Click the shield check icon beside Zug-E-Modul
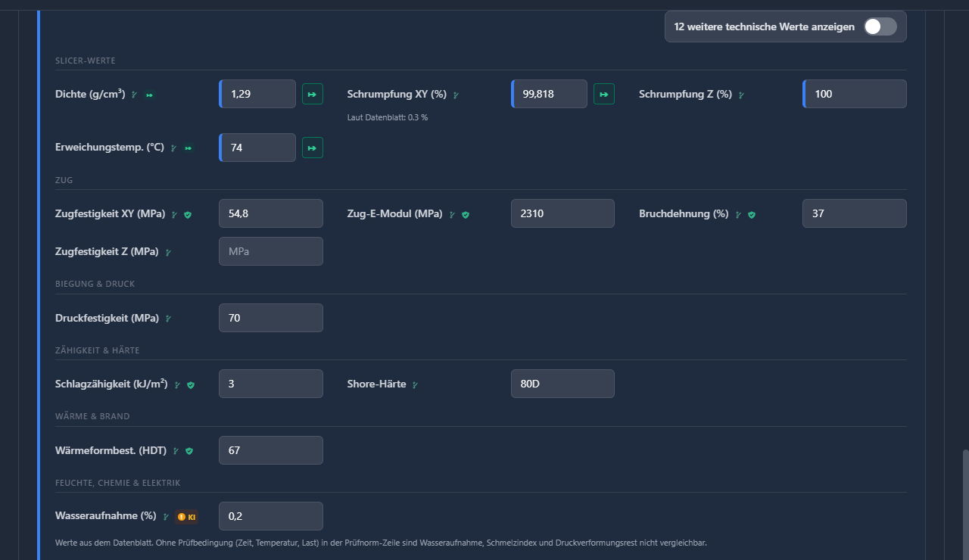The height and width of the screenshot is (560, 969). click(x=466, y=215)
